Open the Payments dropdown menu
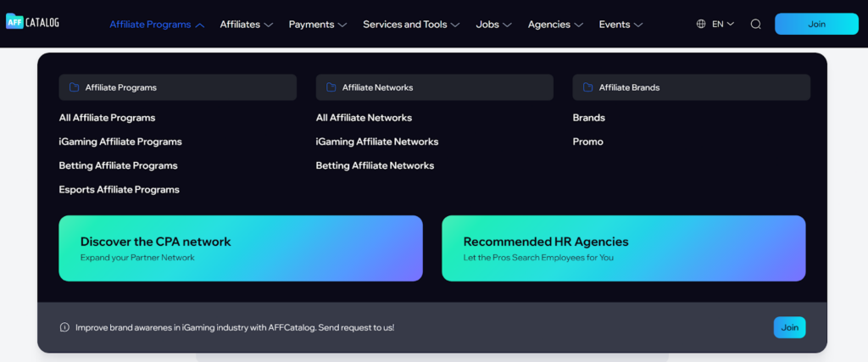The width and height of the screenshot is (868, 362). pyautogui.click(x=317, y=25)
